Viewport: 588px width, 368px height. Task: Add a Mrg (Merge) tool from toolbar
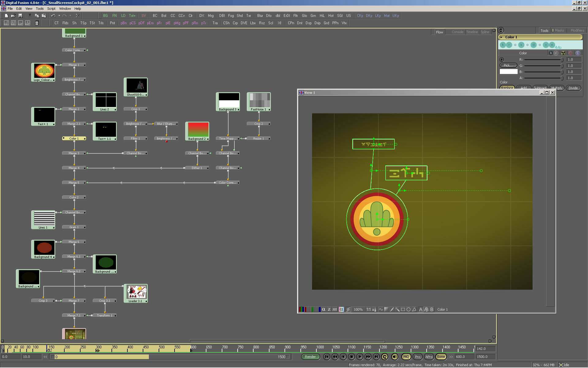(x=211, y=16)
